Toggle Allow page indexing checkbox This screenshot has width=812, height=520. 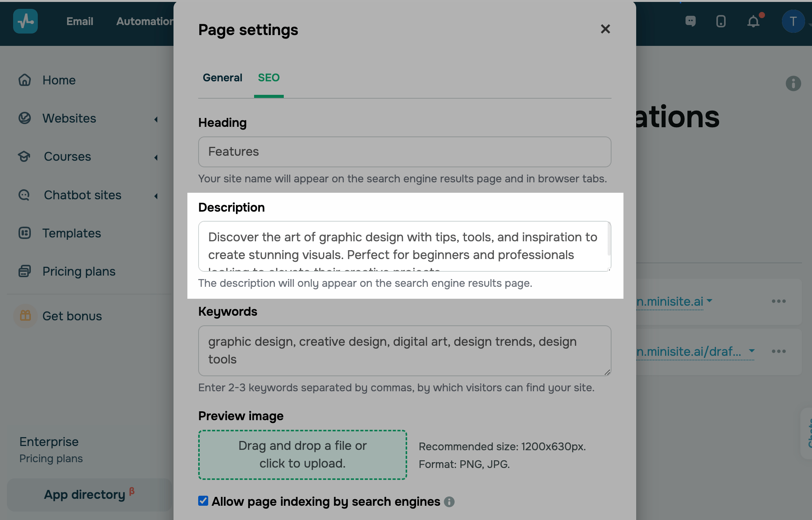tap(203, 501)
